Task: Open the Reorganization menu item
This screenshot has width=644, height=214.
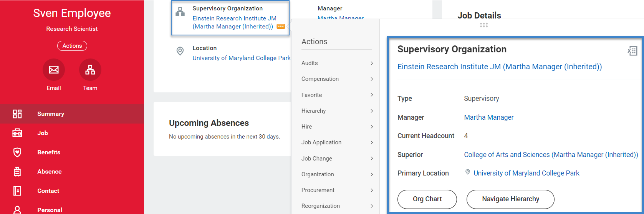Action: pyautogui.click(x=337, y=206)
